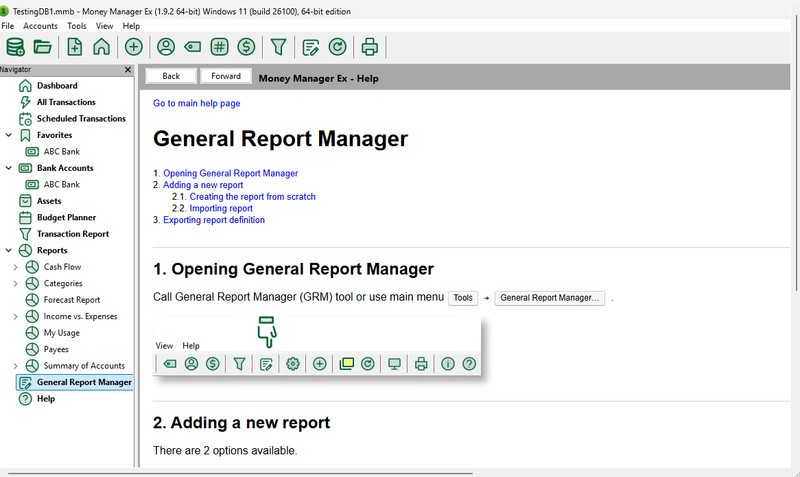Image resolution: width=800 pixels, height=477 pixels.
Task: Open the Importing report link
Action: pos(221,209)
